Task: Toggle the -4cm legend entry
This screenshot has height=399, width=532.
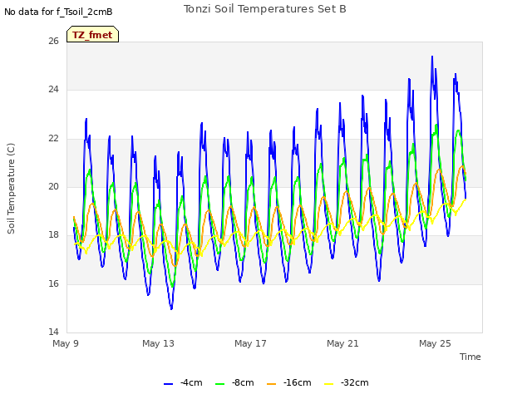Action: [x=183, y=382]
